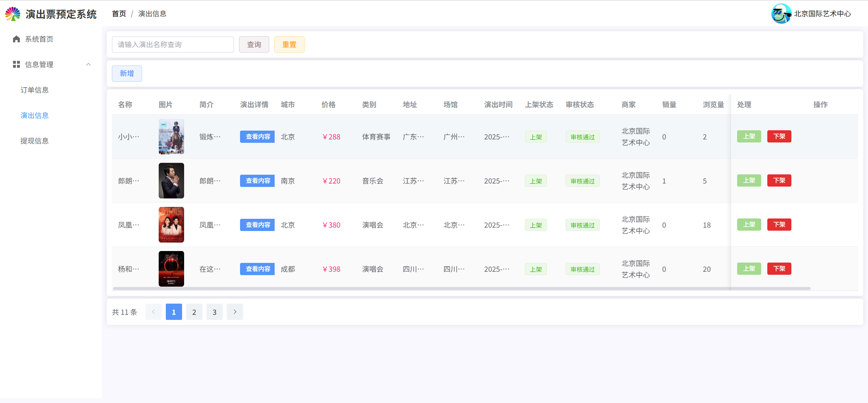Image resolution: width=868 pixels, height=403 pixels.
Task: Open 提现信息 in the sidebar
Action: (x=35, y=141)
